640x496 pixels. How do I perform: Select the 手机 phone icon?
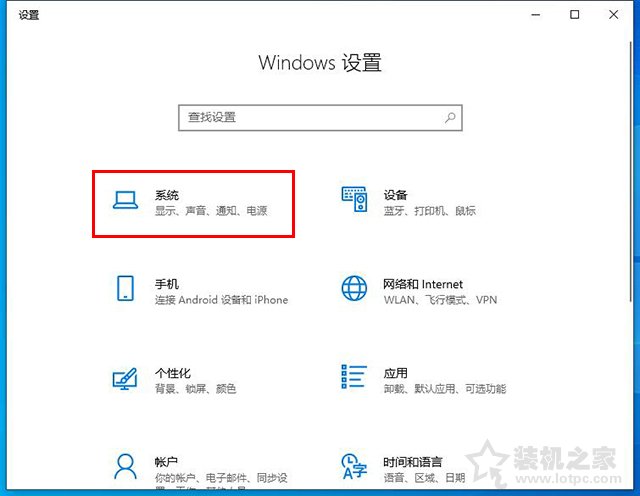coord(125,290)
